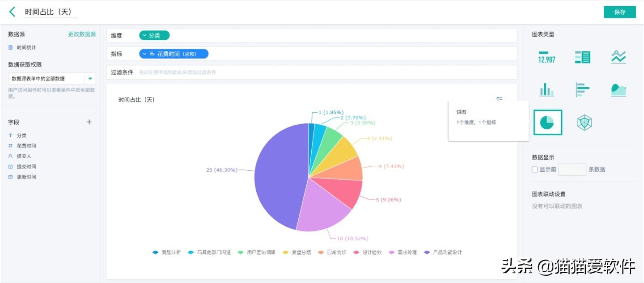The height and width of the screenshot is (283, 644).
Task: Click the 条数据 count input box
Action: pyautogui.click(x=572, y=169)
